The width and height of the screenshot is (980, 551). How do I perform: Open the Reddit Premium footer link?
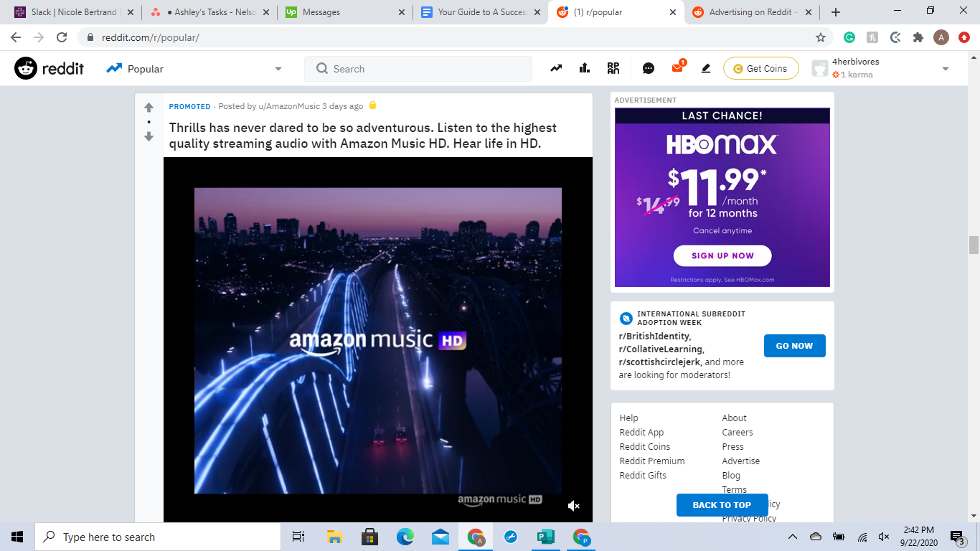tap(652, 461)
